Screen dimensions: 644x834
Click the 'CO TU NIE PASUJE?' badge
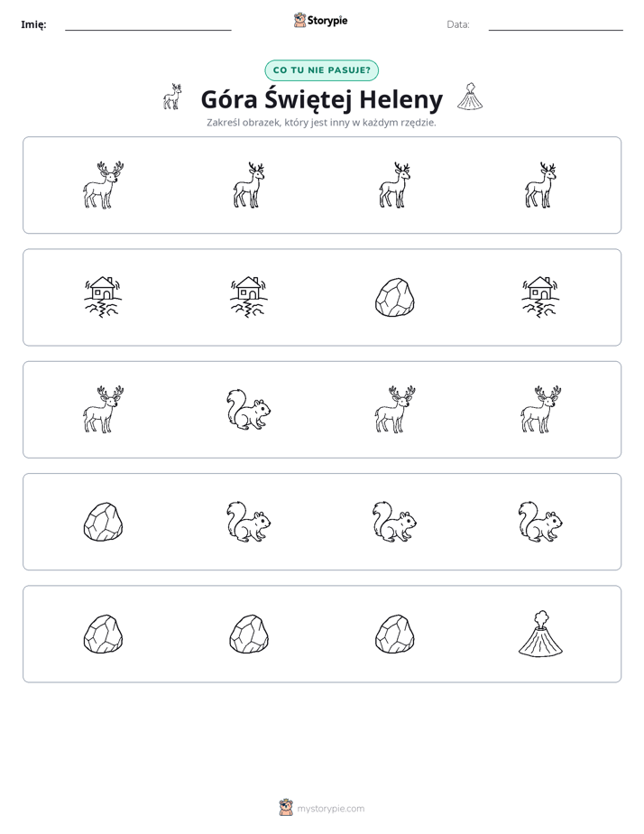click(321, 70)
